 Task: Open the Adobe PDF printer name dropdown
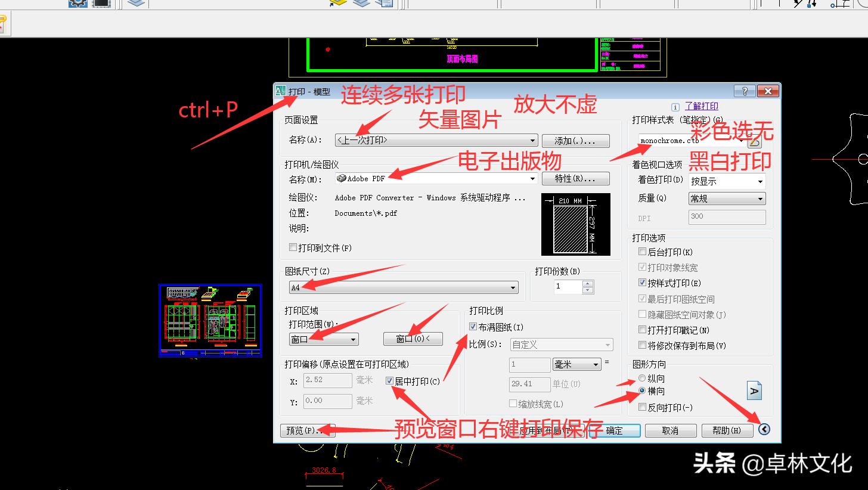pyautogui.click(x=532, y=178)
